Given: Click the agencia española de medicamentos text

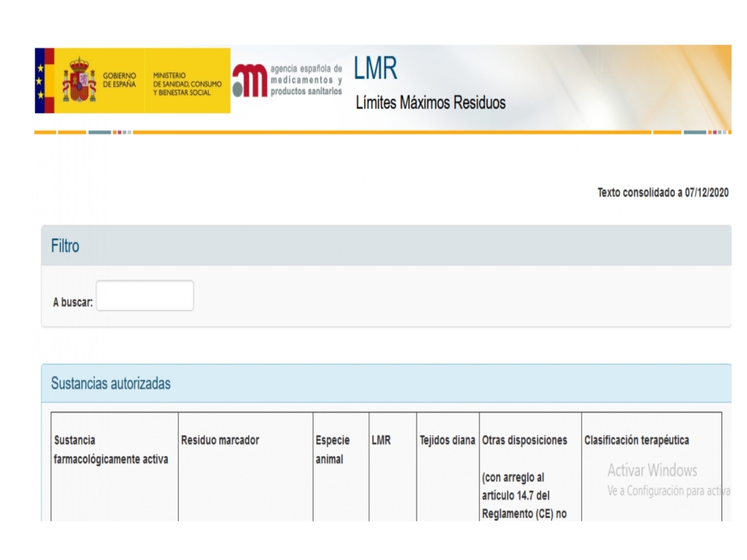Looking at the screenshot, I should (x=306, y=80).
